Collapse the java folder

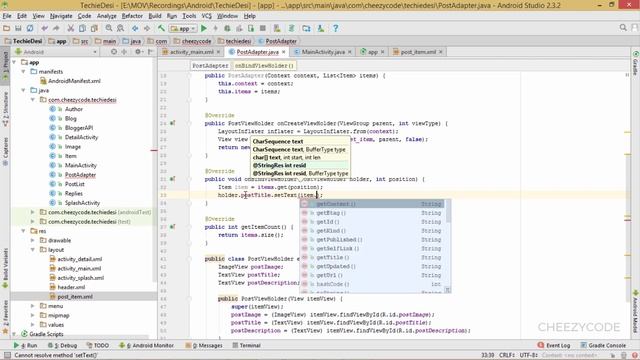tap(24, 91)
